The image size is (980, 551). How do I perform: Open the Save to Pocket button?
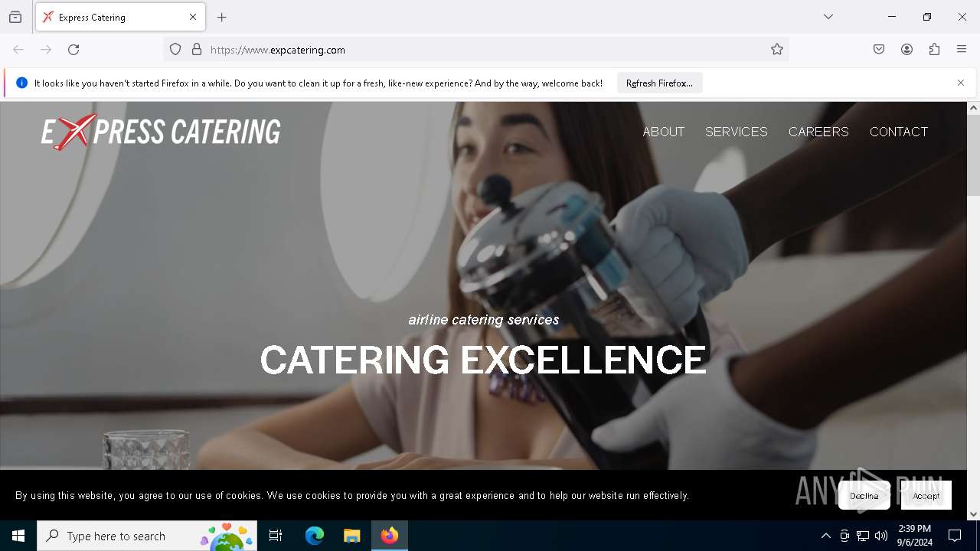pyautogui.click(x=879, y=50)
